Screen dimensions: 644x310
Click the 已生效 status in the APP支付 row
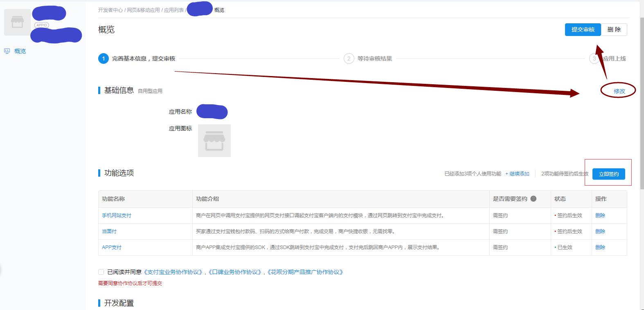[x=565, y=247]
